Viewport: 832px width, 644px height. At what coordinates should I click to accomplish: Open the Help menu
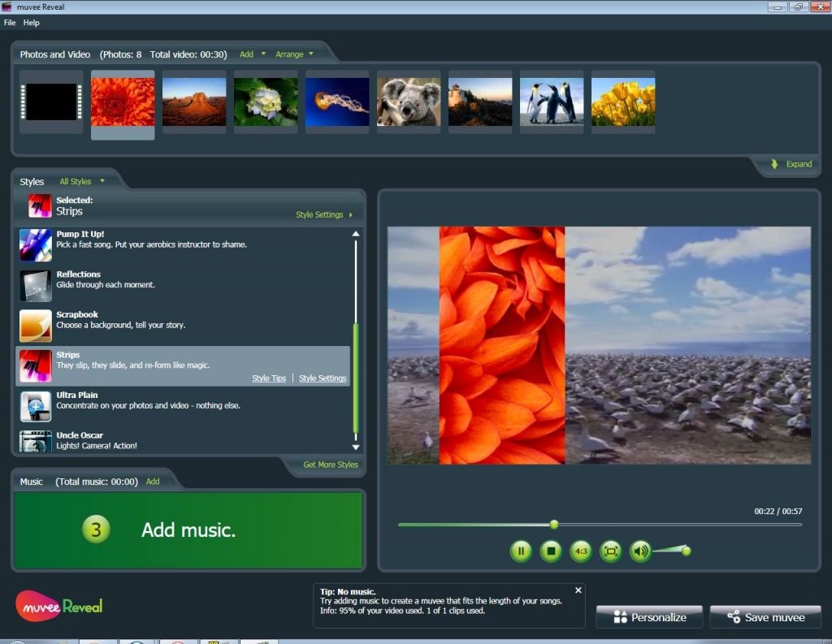point(31,22)
